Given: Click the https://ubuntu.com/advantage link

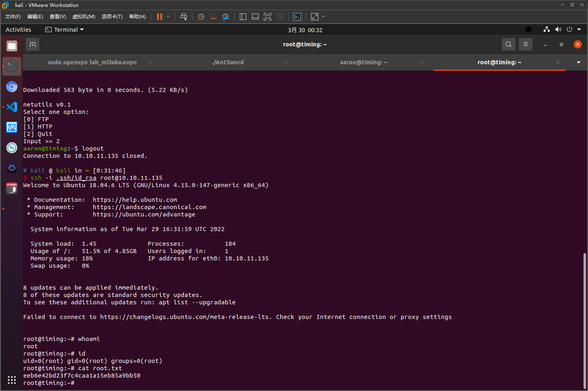Looking at the screenshot, I should point(144,214).
